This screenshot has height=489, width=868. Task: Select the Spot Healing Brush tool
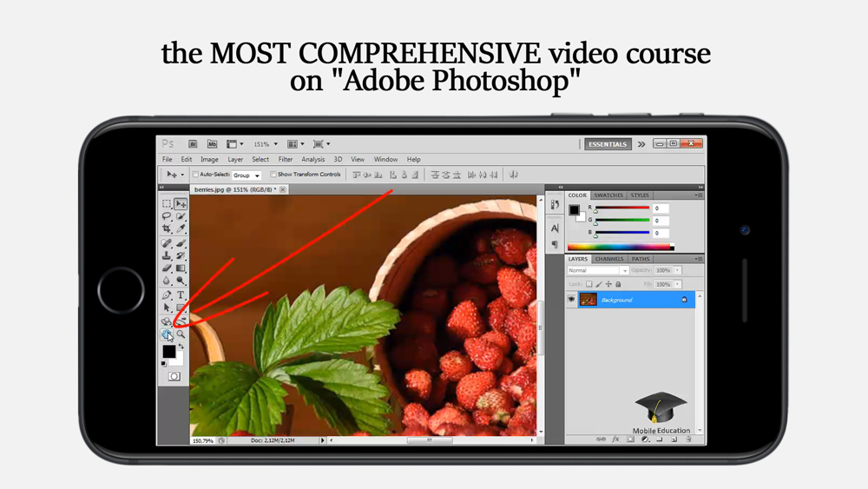pos(166,243)
